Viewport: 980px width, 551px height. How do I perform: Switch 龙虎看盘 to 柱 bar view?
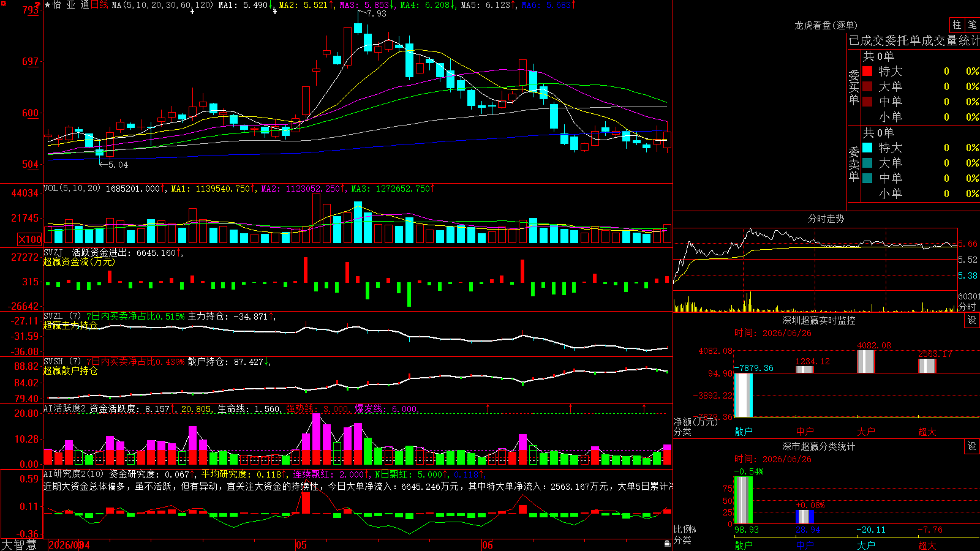[957, 24]
